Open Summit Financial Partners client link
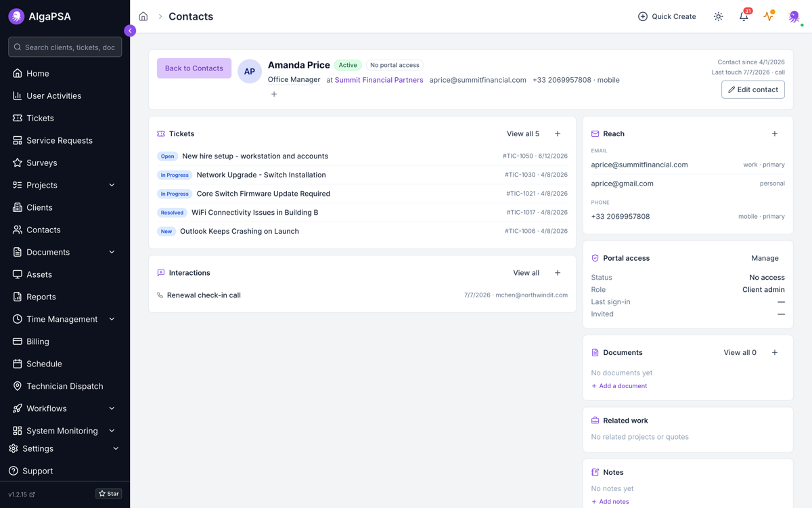This screenshot has height=508, width=812. pos(379,80)
